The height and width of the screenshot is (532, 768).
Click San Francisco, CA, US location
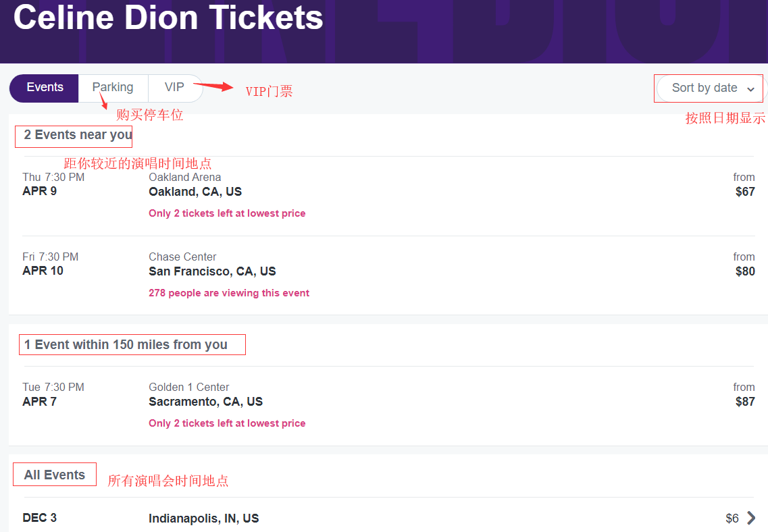212,271
